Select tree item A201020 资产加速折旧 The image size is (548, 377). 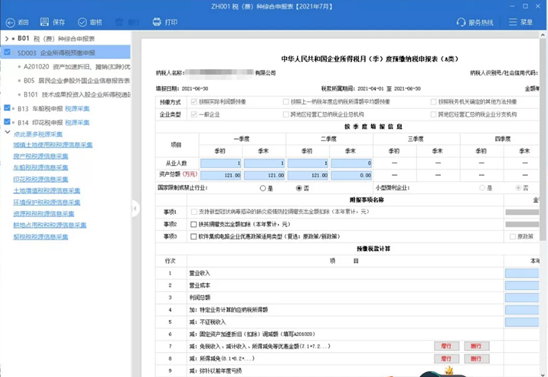77,66
